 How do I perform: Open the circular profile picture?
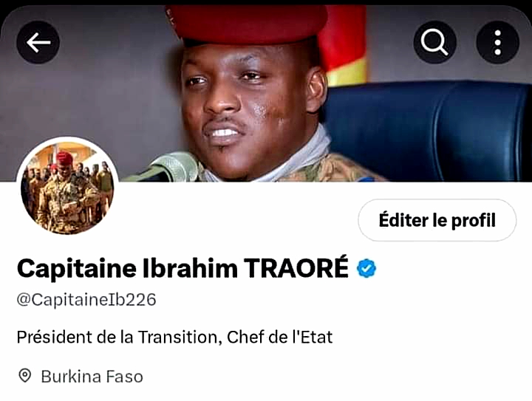pos(67,187)
